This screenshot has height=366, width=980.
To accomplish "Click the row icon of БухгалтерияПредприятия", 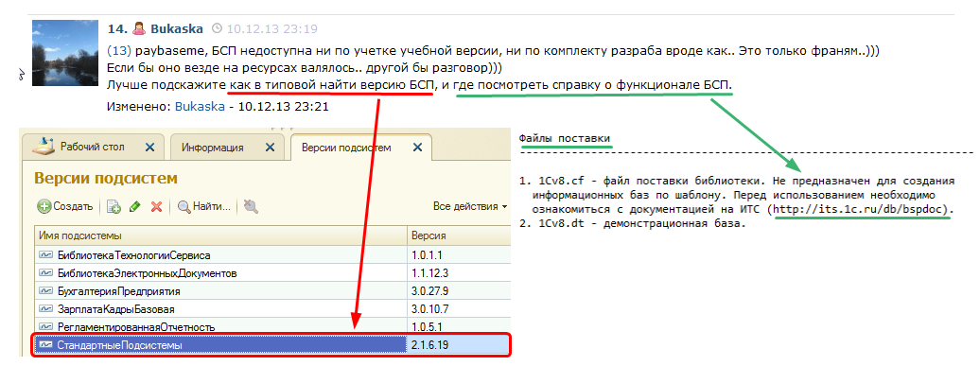I will tap(45, 291).
